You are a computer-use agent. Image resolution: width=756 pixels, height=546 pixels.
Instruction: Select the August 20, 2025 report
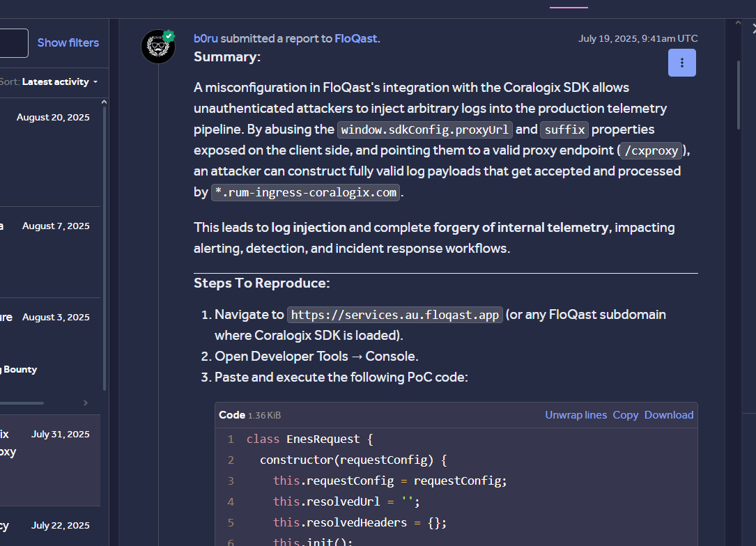(x=50, y=153)
